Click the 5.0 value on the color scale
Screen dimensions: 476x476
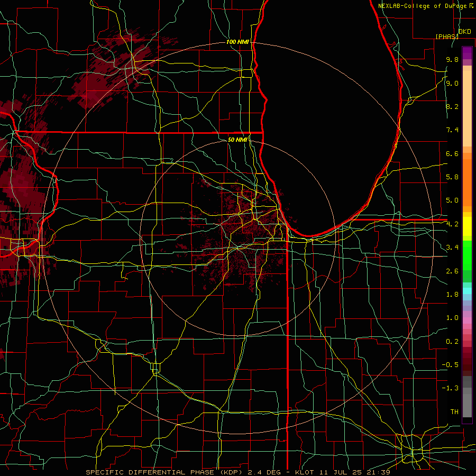click(x=452, y=200)
